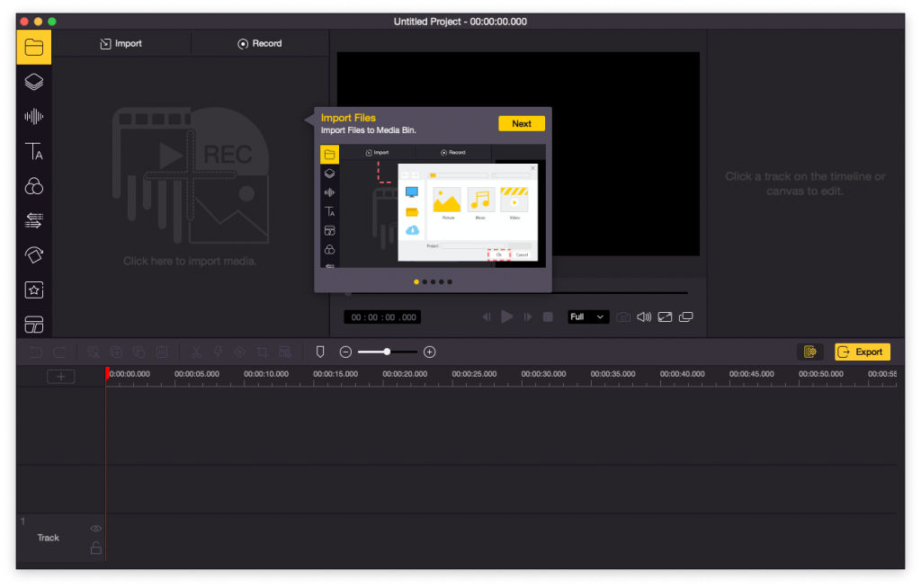Click the Edit clip toolbar icon

point(94,352)
